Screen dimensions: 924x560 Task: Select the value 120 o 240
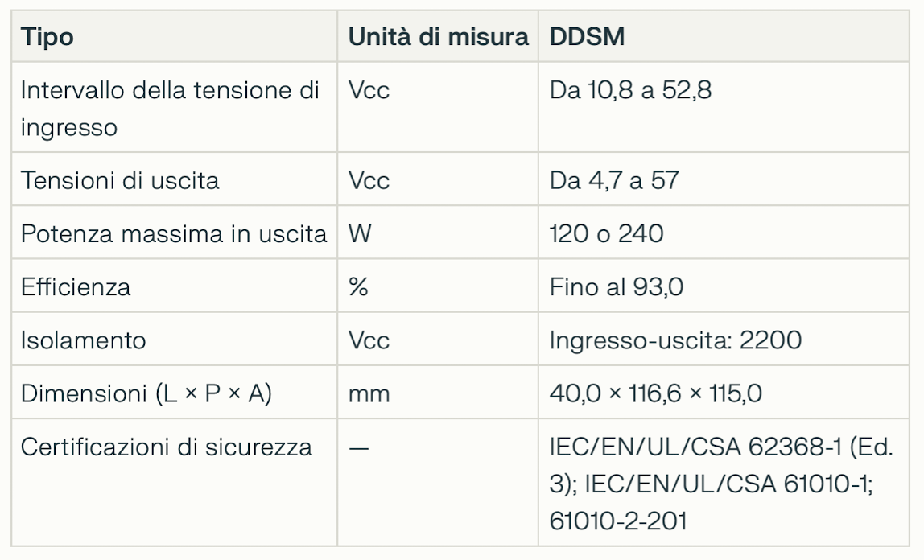[606, 234]
